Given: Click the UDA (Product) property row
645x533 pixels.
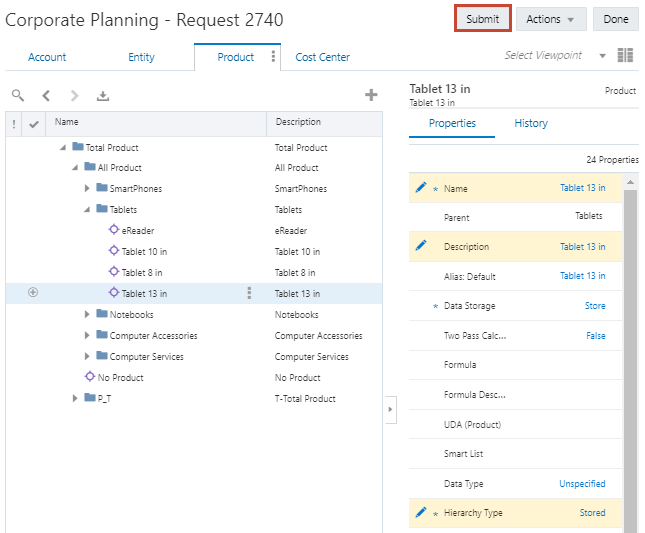Looking at the screenshot, I should click(x=515, y=424).
